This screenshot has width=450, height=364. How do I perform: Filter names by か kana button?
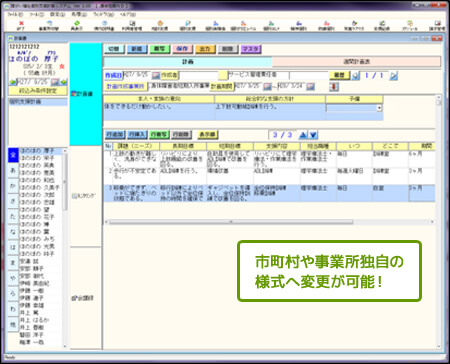(13, 186)
